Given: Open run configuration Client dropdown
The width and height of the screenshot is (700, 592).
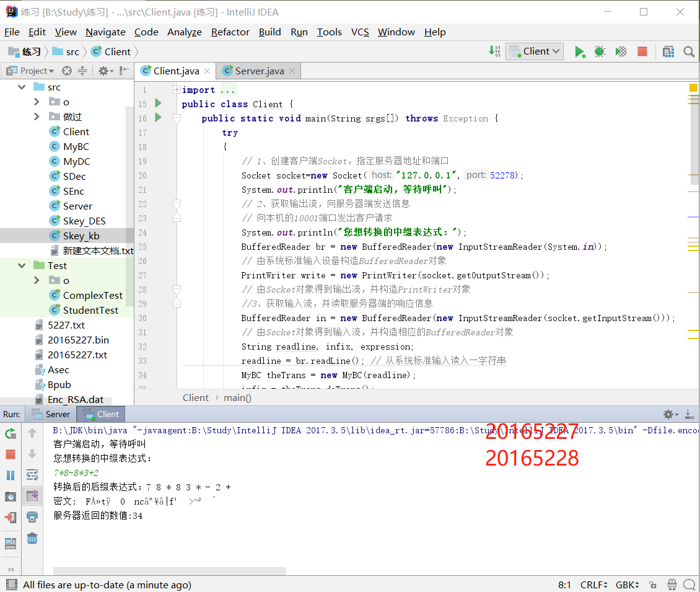Looking at the screenshot, I should point(535,51).
